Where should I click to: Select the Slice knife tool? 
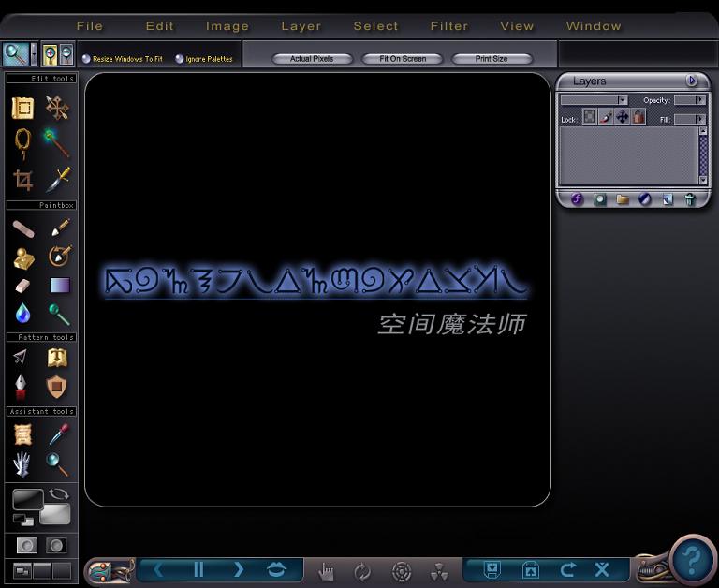[58, 180]
